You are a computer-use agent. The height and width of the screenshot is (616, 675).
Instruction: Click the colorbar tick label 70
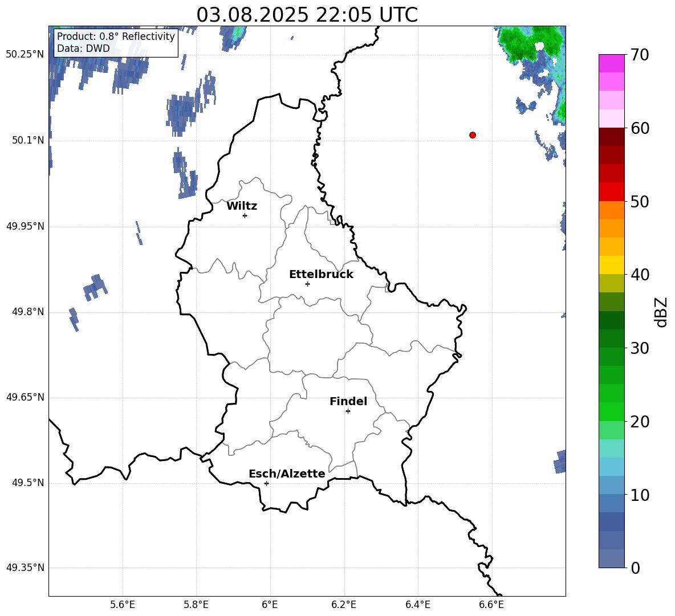(x=640, y=55)
